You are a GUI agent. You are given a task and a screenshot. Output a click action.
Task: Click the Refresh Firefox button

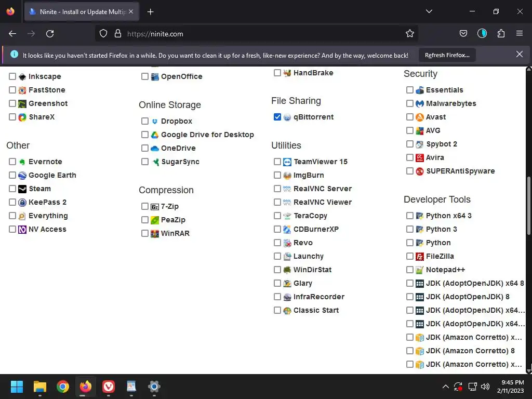point(447,55)
